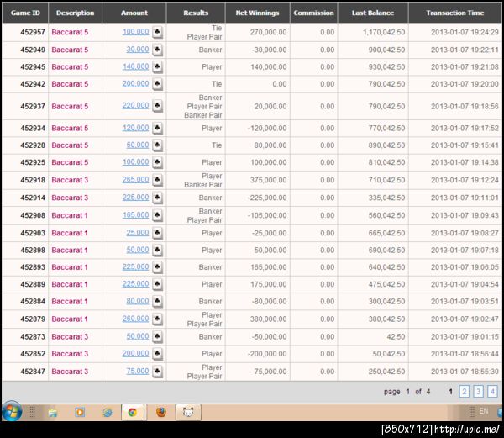
Task: Click card icon in game 452918 row
Action: (157, 180)
